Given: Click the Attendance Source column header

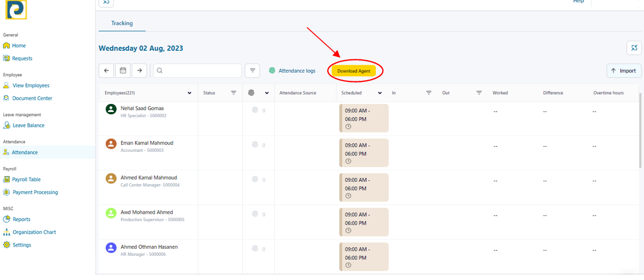Looking at the screenshot, I should 298,93.
